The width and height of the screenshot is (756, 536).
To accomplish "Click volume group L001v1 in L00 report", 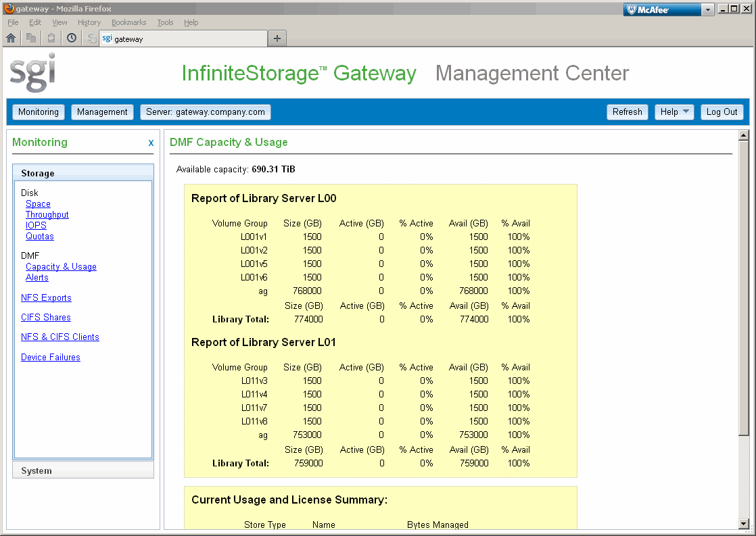I will point(254,237).
